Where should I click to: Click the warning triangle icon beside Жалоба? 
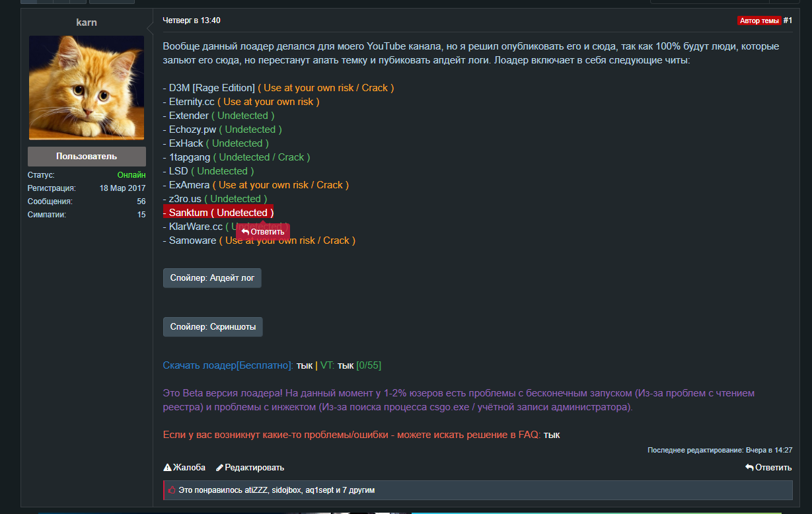pyautogui.click(x=168, y=467)
